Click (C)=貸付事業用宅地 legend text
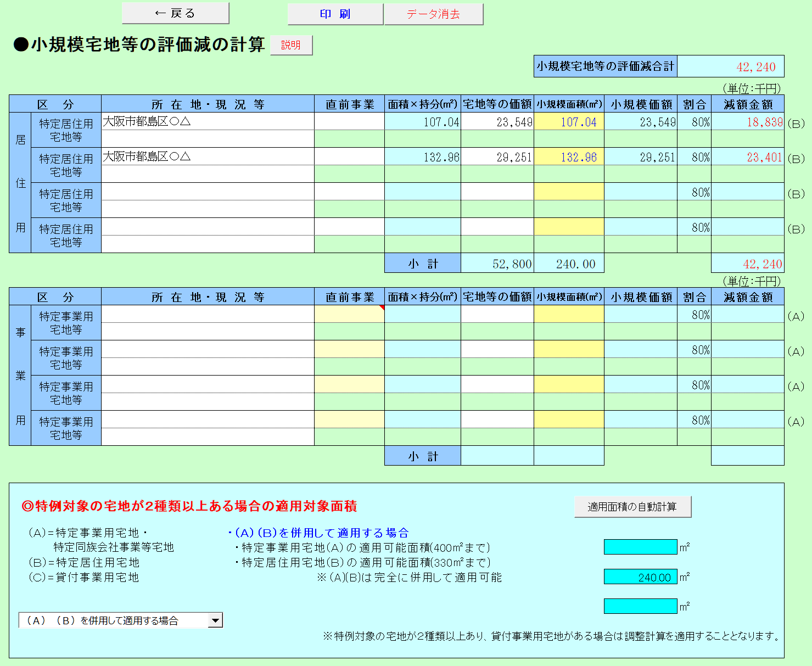This screenshot has width=812, height=666. pyautogui.click(x=83, y=577)
